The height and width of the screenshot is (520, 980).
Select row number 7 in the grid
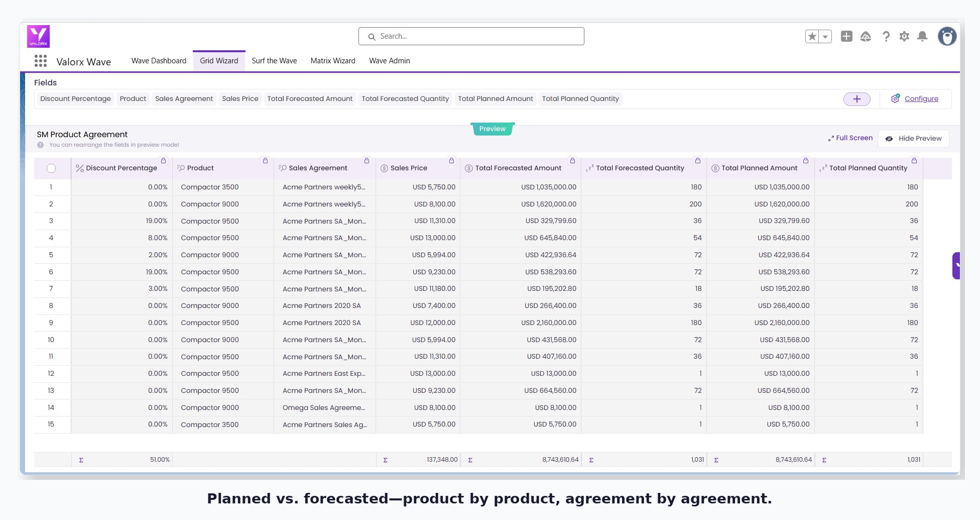[x=51, y=289]
